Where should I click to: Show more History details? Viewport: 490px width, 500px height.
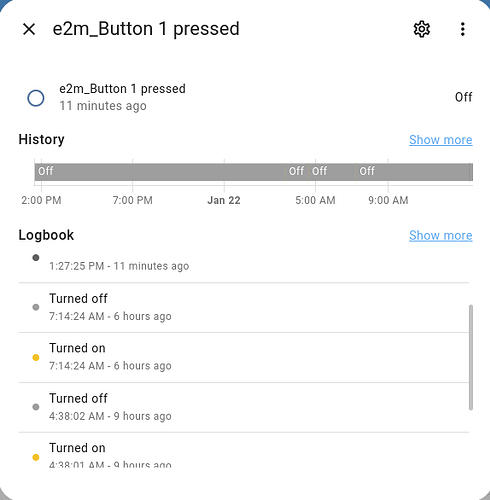[441, 140]
